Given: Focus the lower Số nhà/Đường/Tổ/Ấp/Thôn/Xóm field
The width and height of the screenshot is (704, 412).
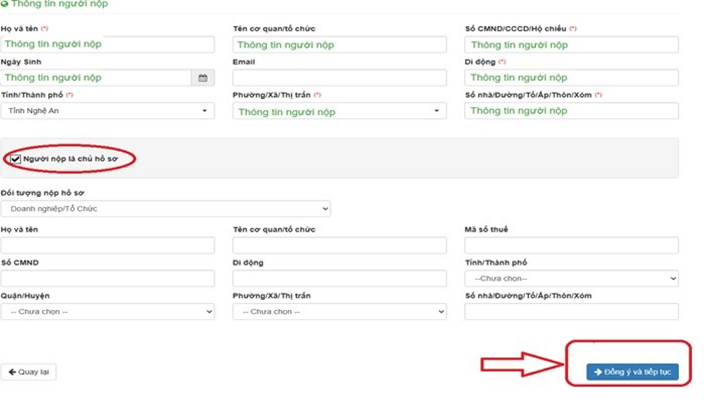Looking at the screenshot, I should click(571, 311).
